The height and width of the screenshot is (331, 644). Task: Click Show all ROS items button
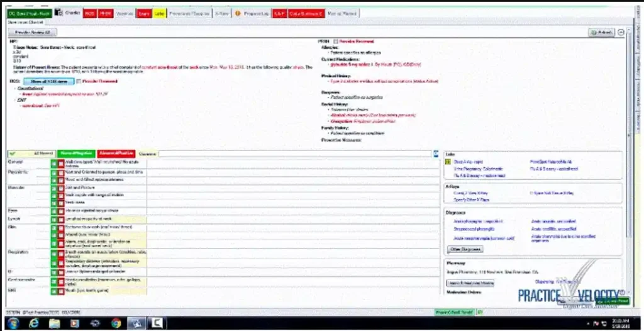point(49,81)
